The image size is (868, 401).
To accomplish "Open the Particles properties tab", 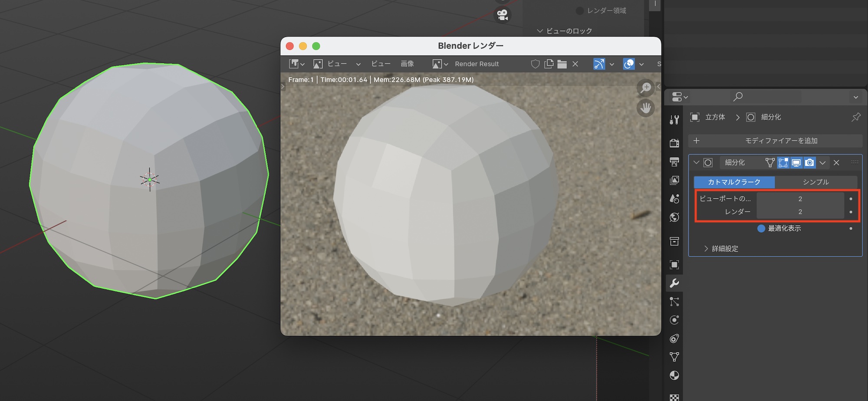I will [x=674, y=302].
